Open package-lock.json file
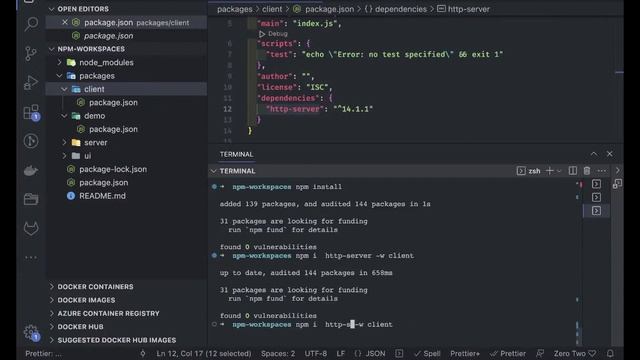Image resolution: width=640 pixels, height=360 pixels. (113, 169)
